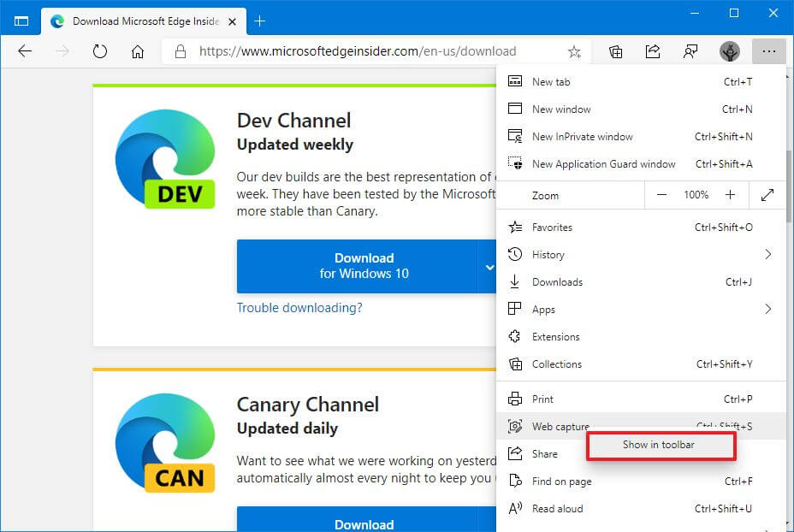Refresh the current page
Screen dimensions: 794x532
coord(100,51)
